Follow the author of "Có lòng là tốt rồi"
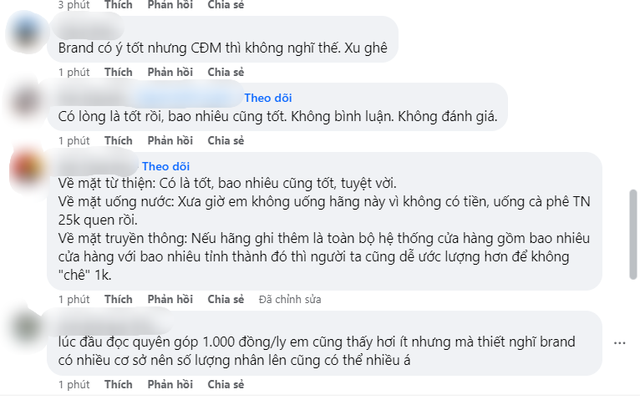Image resolution: width=640 pixels, height=400 pixels. click(267, 97)
